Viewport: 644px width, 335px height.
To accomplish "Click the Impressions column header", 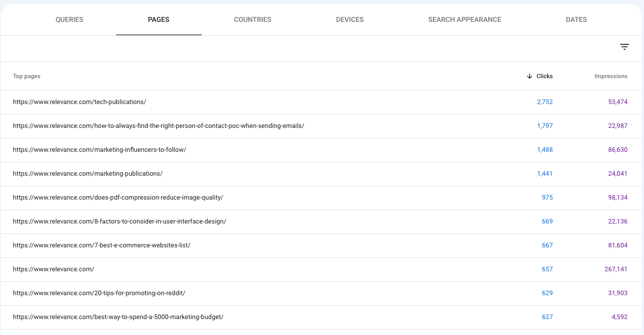I will tap(611, 76).
